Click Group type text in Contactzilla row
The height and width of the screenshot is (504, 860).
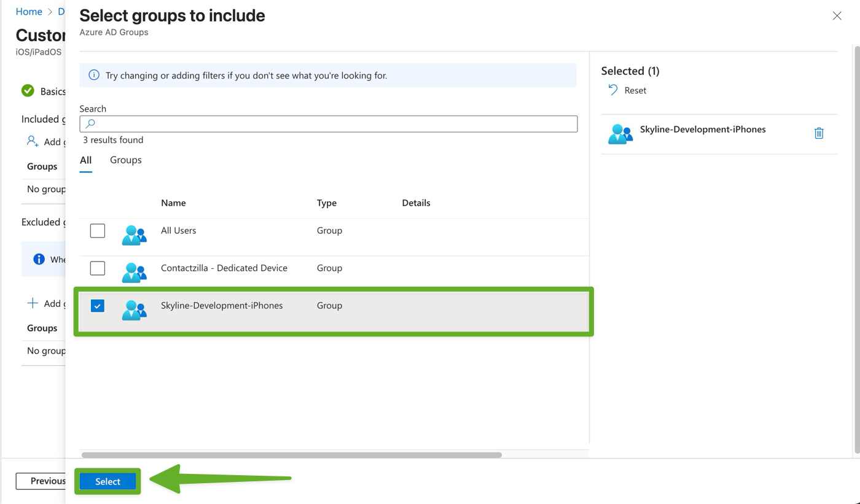click(329, 268)
